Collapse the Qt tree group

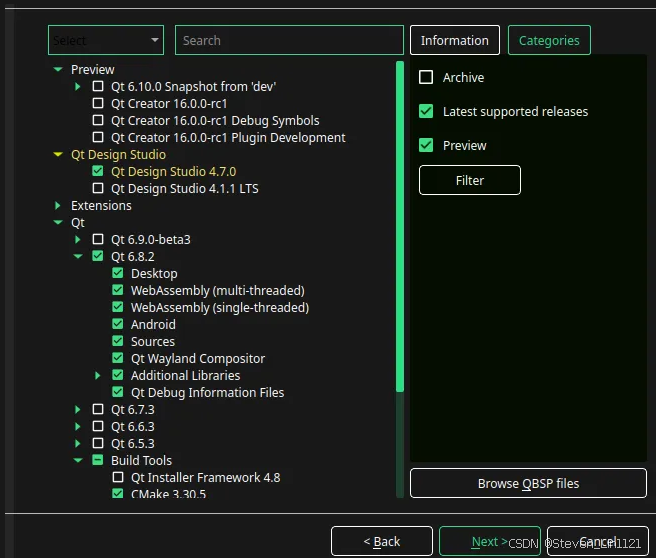58,223
